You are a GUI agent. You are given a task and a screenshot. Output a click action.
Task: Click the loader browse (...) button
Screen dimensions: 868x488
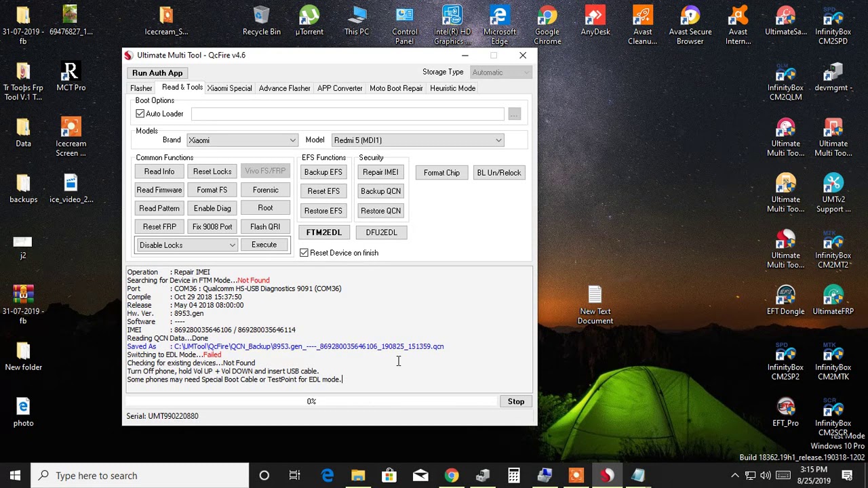pos(514,115)
